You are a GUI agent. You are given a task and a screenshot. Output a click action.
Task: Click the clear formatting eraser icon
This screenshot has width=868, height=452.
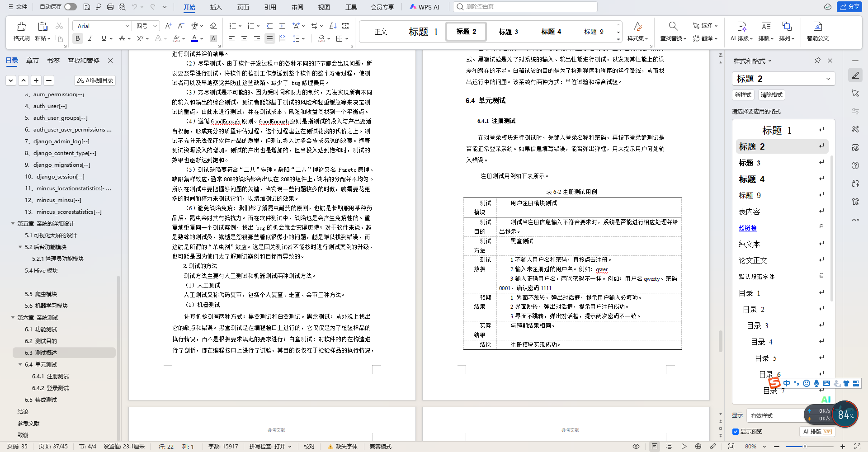click(x=213, y=26)
